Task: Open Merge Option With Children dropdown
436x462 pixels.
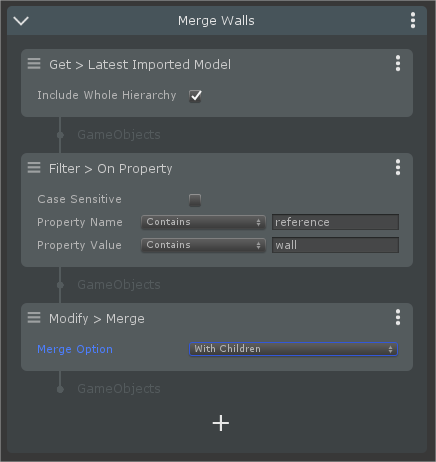Action: click(x=293, y=349)
